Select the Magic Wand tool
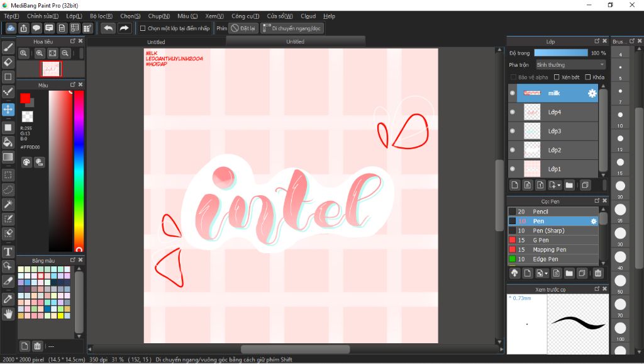 point(8,204)
